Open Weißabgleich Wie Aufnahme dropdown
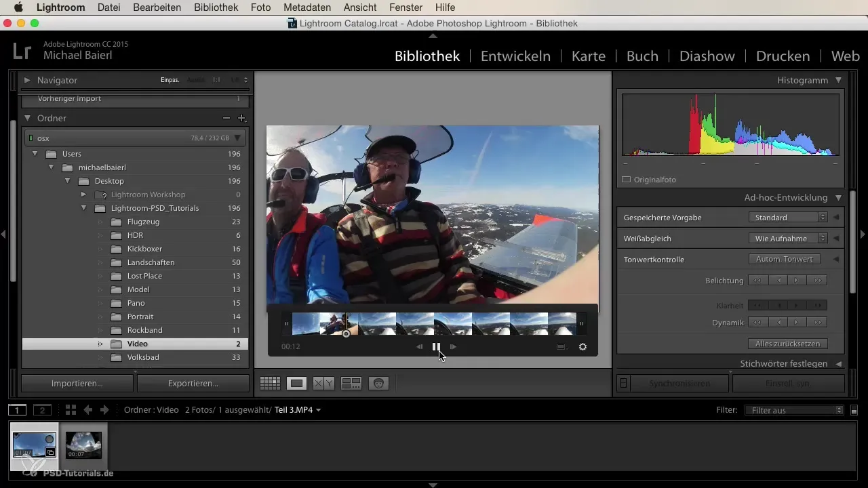 pos(788,239)
